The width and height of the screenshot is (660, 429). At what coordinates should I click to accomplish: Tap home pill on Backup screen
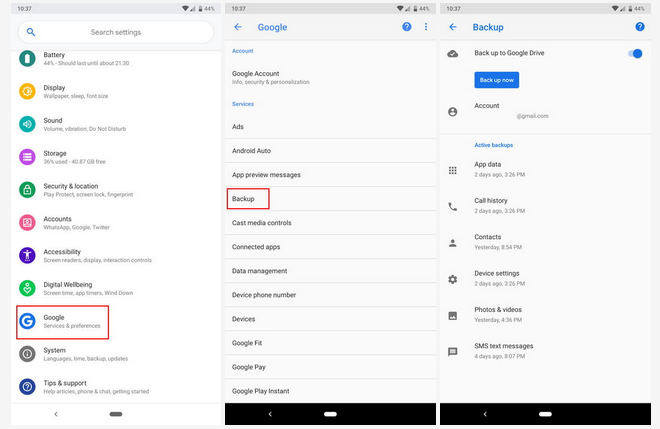click(545, 414)
